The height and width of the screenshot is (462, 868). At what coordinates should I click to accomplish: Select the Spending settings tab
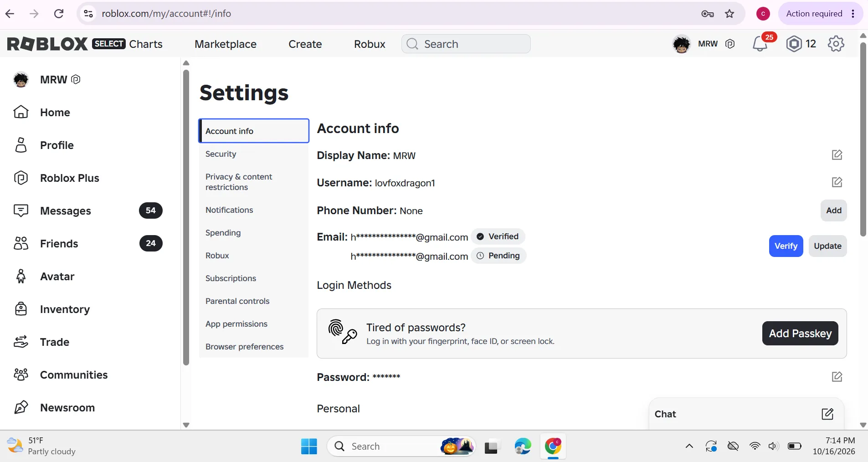coord(254,233)
